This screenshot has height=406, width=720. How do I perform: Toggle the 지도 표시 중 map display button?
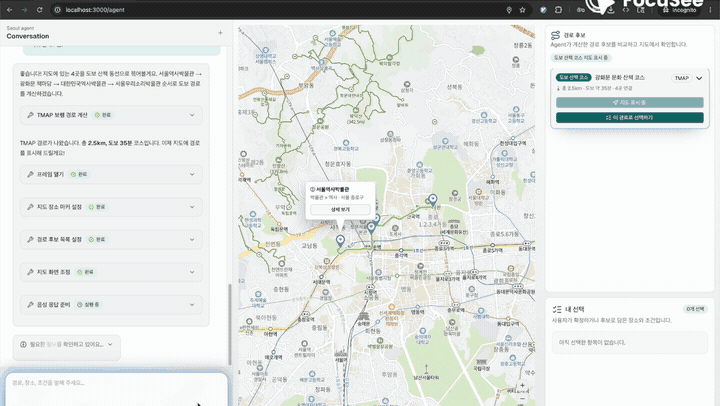630,102
